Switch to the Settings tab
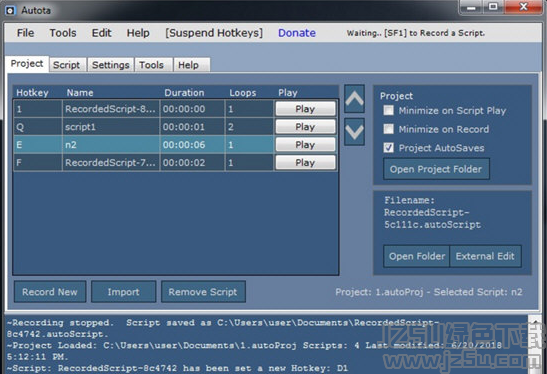The height and width of the screenshot is (374, 547). tap(111, 65)
